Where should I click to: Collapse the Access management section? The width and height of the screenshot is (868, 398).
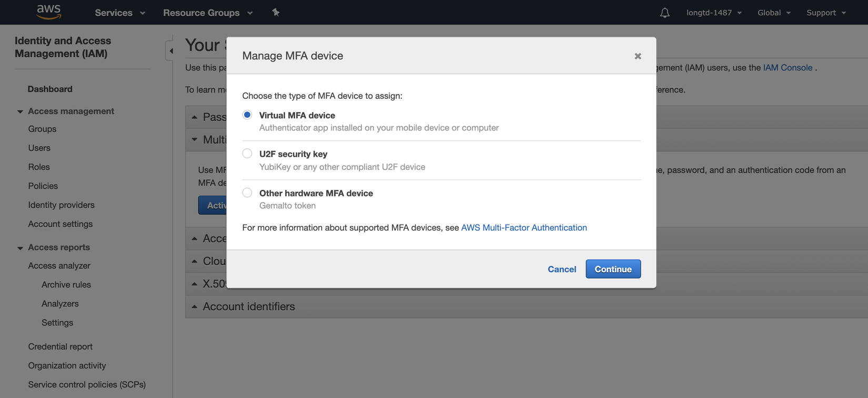point(20,111)
